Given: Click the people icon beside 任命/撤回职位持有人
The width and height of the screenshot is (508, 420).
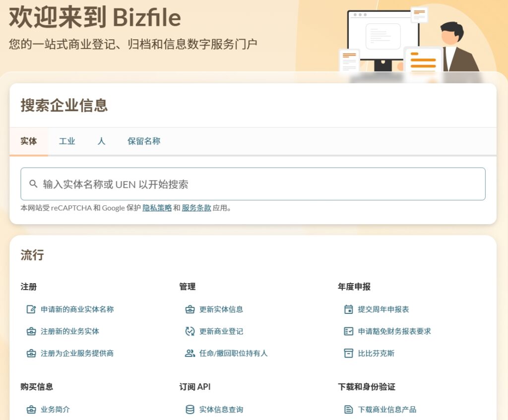Looking at the screenshot, I should point(190,353).
